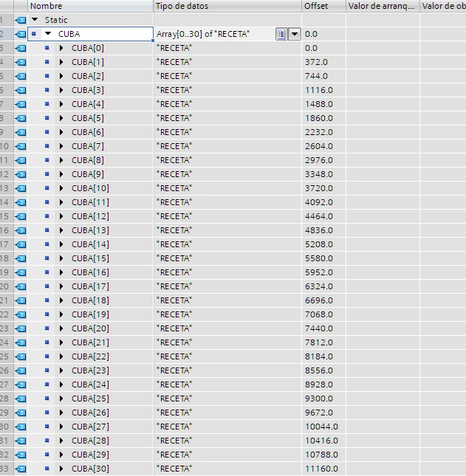The height and width of the screenshot is (476, 466).
Task: Click the tag icon of the CUBA[28] row
Action: [x=21, y=441]
